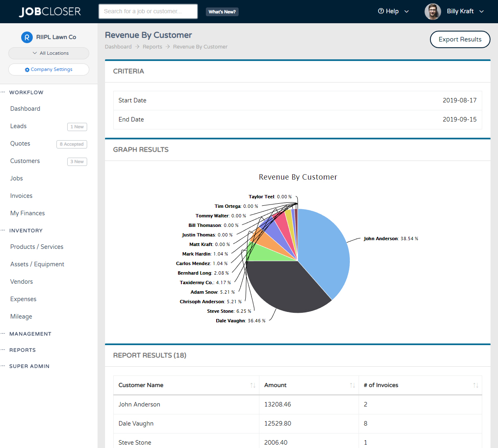Click the Export Results button
Image resolution: width=498 pixels, height=448 pixels.
[460, 39]
